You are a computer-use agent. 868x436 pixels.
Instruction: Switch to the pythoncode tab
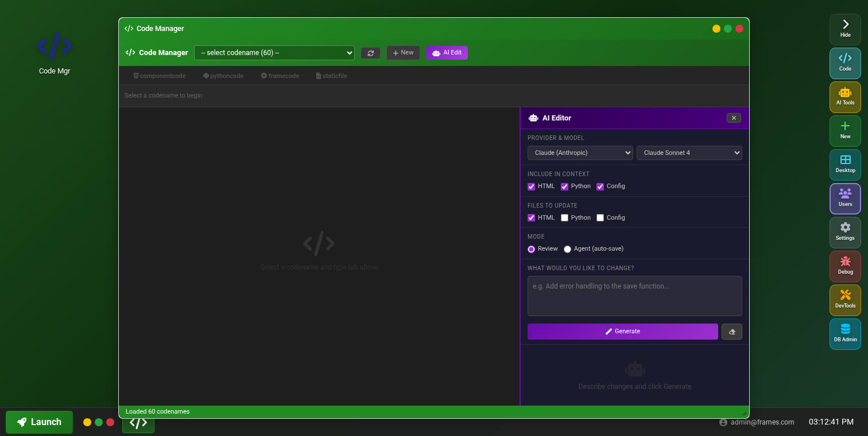click(x=223, y=75)
